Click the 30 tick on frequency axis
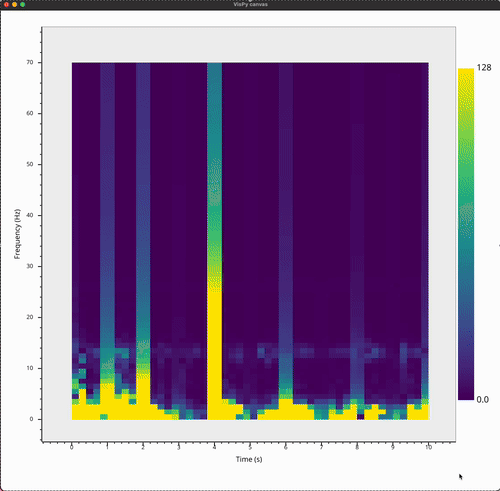Image resolution: width=500 pixels, height=491 pixels. [30, 266]
